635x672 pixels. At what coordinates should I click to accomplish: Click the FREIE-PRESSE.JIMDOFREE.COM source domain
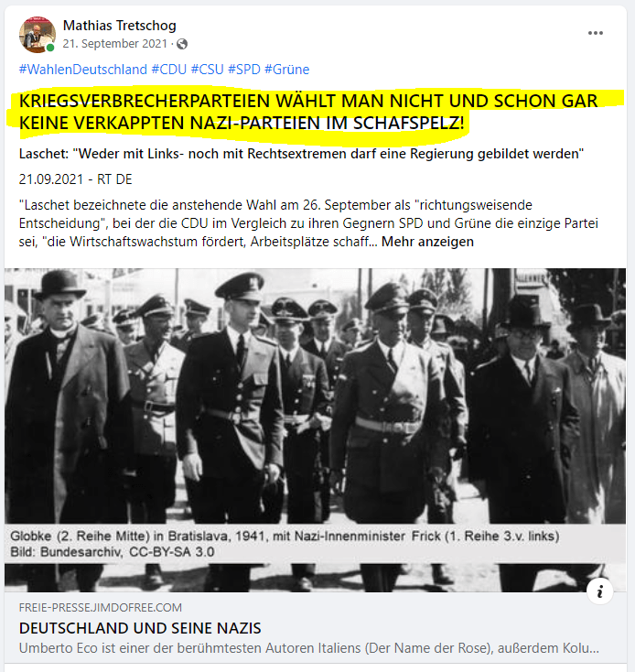click(x=101, y=607)
